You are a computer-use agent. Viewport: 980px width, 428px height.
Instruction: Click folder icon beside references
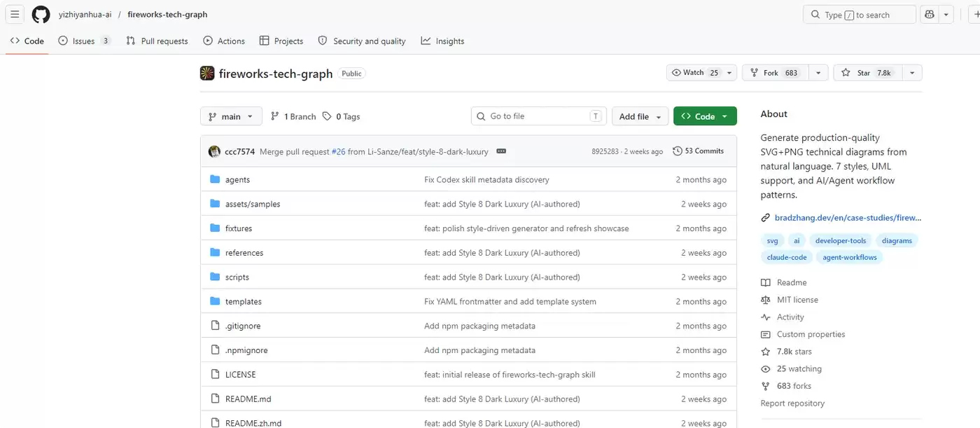pyautogui.click(x=215, y=253)
